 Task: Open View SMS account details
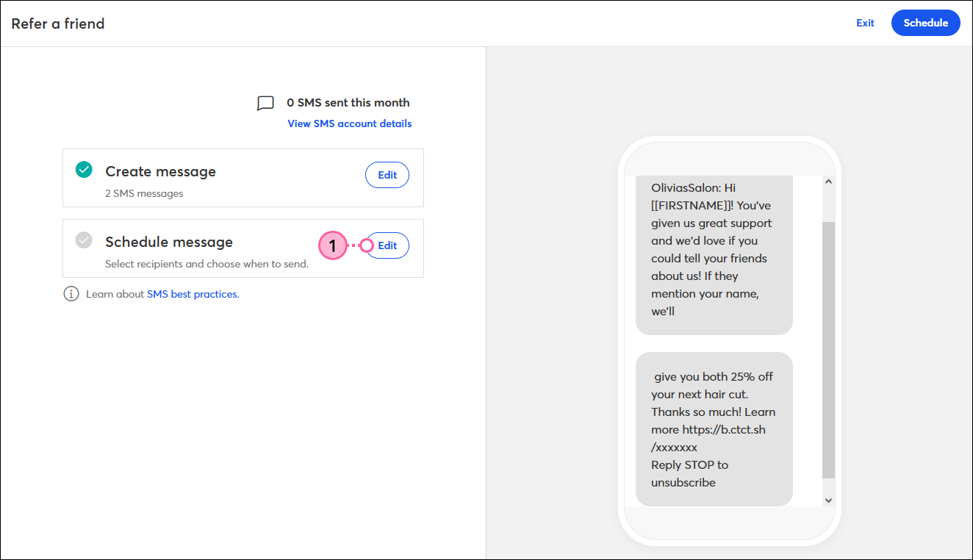pyautogui.click(x=349, y=123)
